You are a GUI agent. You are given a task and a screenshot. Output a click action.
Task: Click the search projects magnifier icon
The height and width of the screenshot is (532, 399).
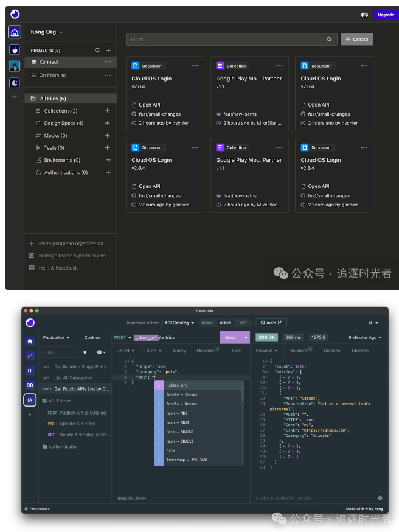98,50
